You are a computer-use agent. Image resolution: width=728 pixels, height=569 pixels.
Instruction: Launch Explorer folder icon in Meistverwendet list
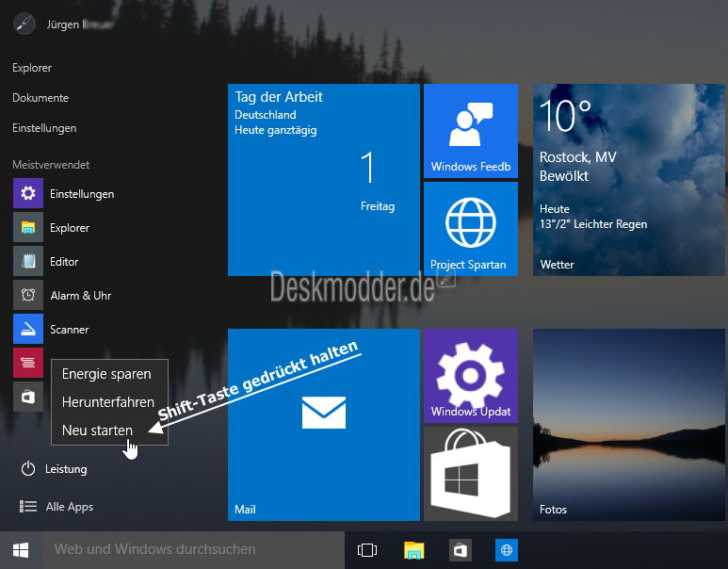point(28,227)
